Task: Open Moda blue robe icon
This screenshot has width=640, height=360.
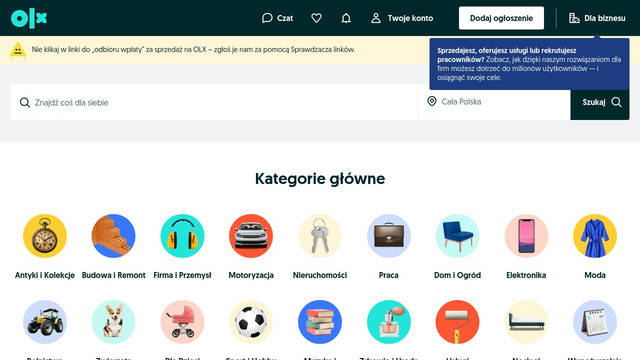Action: (595, 236)
